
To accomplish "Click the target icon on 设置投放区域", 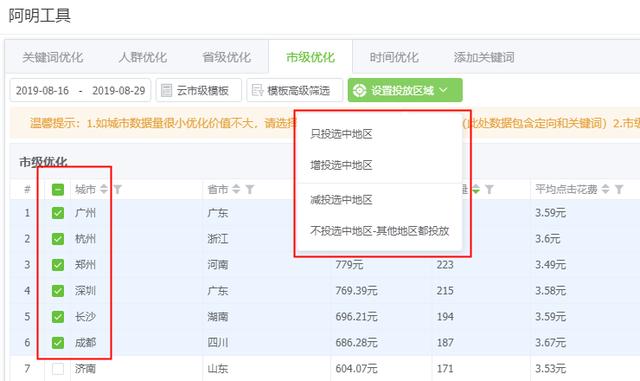I will pos(359,90).
